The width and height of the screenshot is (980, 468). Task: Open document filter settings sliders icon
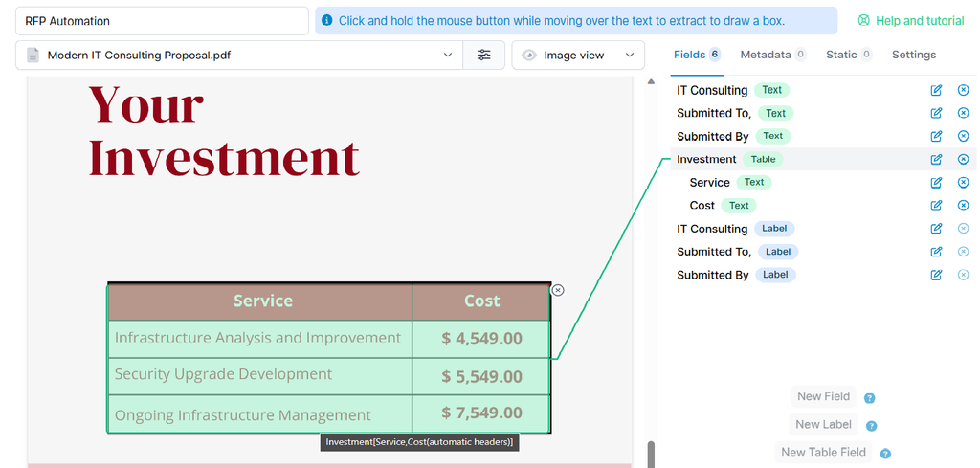(483, 55)
